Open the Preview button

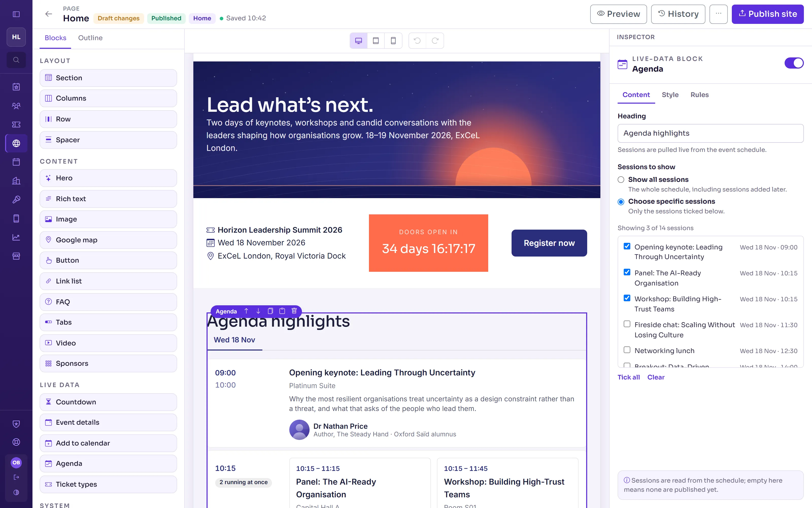(x=618, y=14)
